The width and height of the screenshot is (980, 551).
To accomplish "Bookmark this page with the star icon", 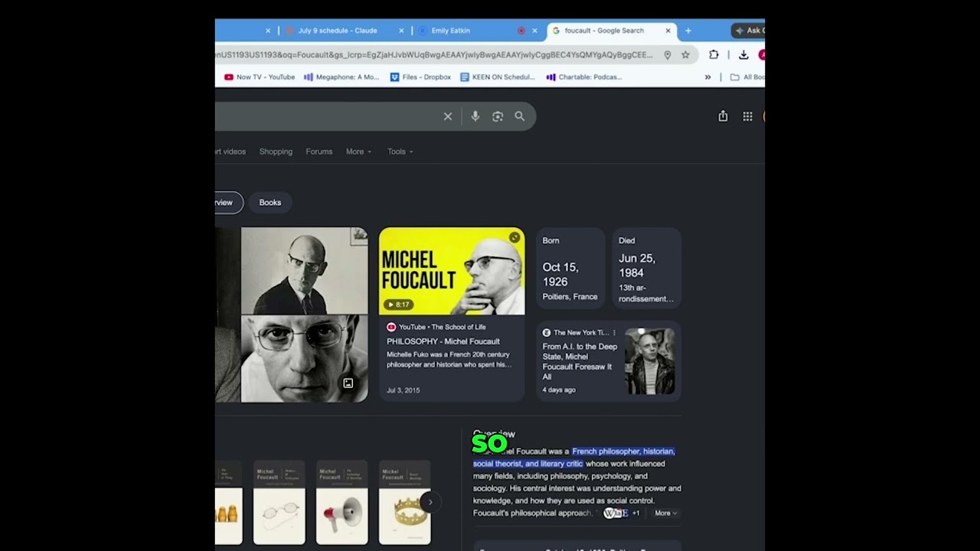I will tap(685, 55).
